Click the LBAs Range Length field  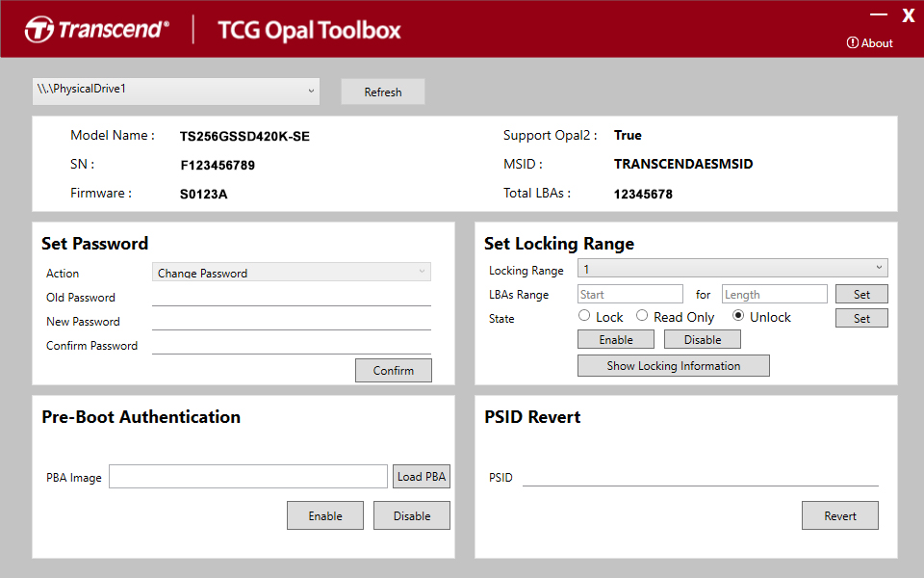pyautogui.click(x=774, y=295)
